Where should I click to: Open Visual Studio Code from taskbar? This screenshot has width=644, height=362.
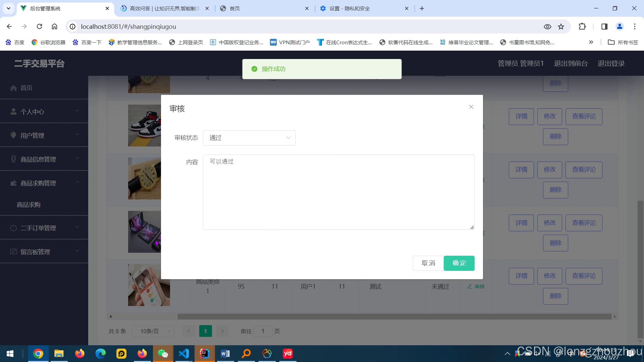pos(184,354)
